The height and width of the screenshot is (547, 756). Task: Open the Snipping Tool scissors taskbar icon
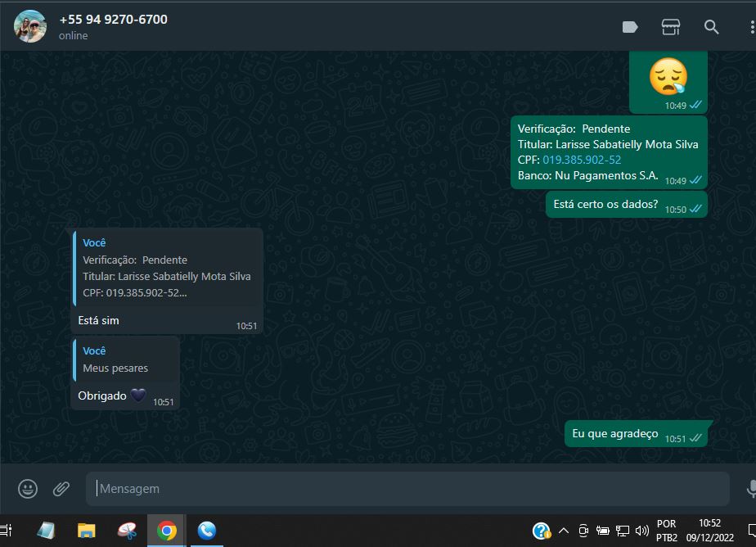pos(127,531)
